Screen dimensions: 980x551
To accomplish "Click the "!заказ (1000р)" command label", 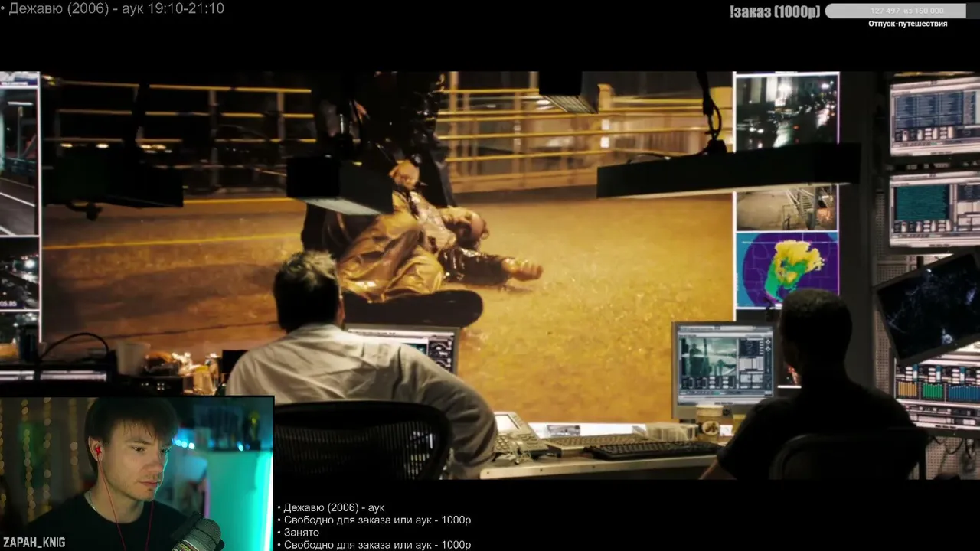I will tap(775, 11).
